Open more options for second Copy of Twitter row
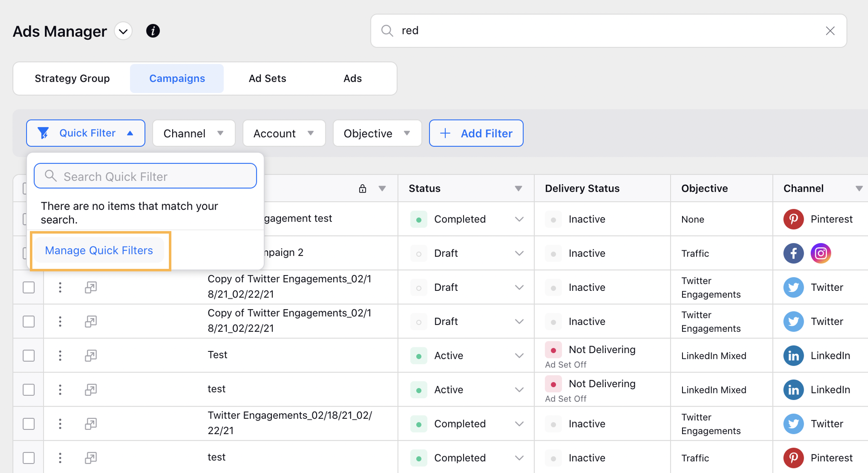Screen dimensions: 868x473 (x=60, y=322)
